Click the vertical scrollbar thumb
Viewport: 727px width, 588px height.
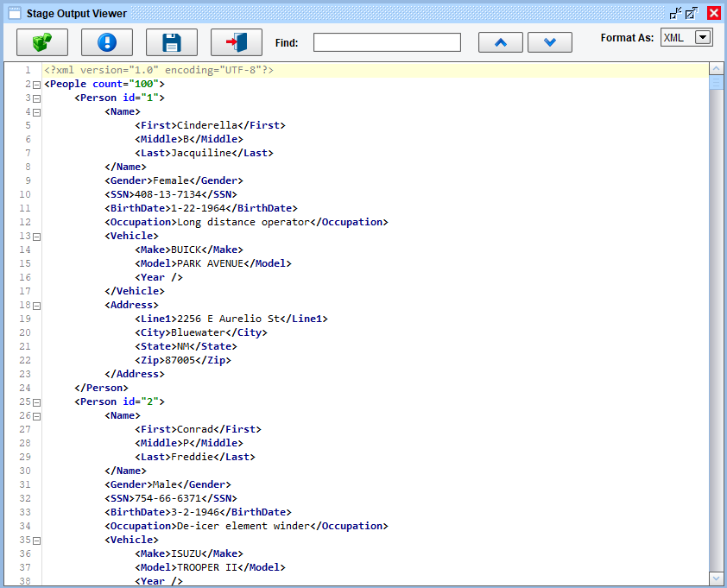[x=716, y=84]
